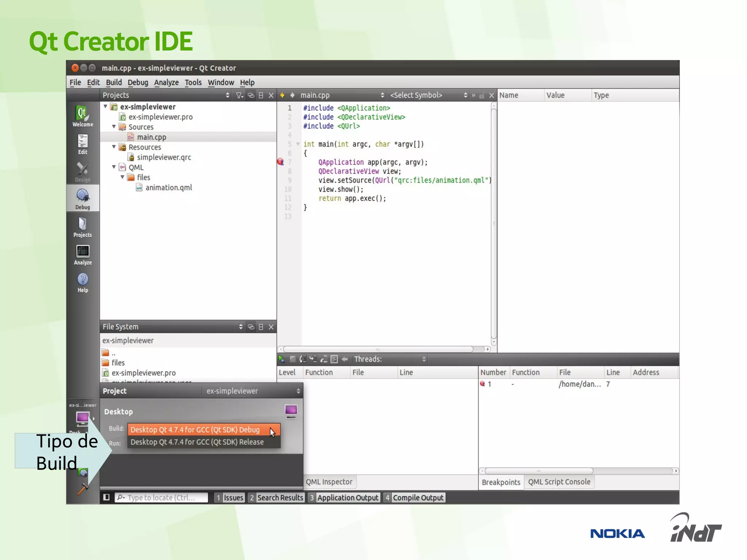
Task: Switch to the QML Script Console tab
Action: point(559,482)
